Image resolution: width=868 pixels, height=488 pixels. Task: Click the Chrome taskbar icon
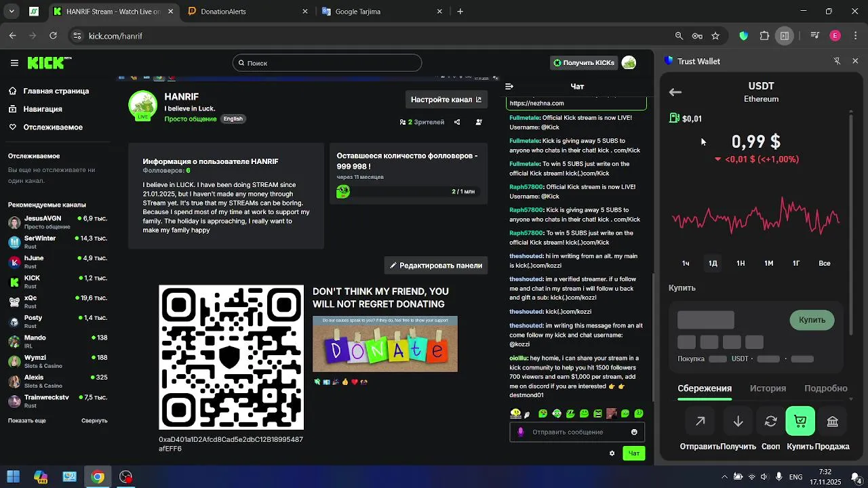(98, 476)
